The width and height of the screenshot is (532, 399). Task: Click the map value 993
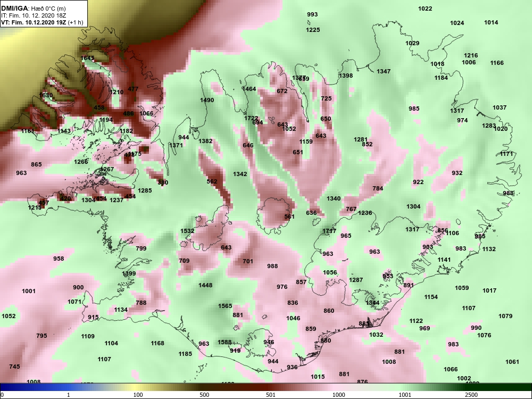click(312, 14)
